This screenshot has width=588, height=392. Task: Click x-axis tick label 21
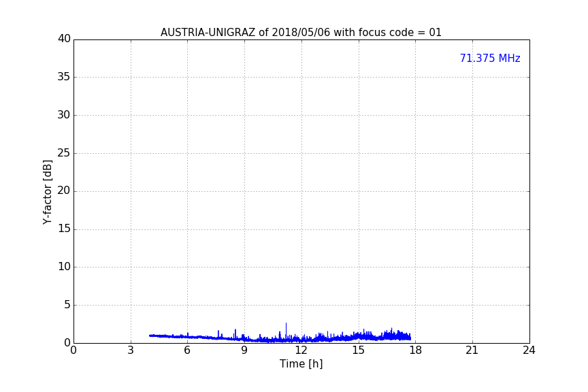[x=472, y=350]
